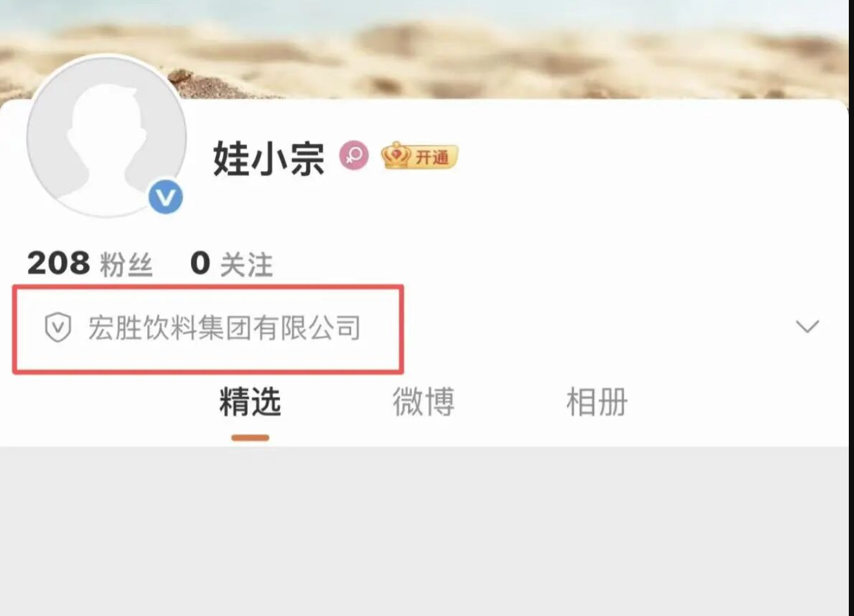Tap the gold crown VIP icon

tap(396, 155)
